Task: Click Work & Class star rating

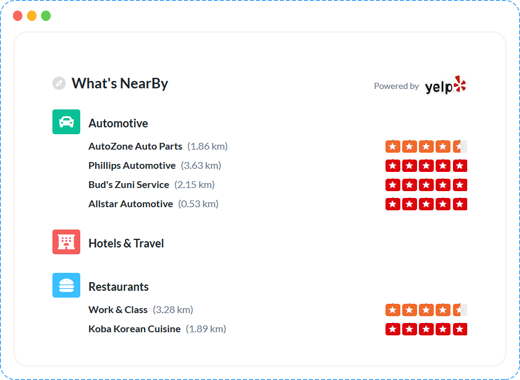Action: click(426, 310)
